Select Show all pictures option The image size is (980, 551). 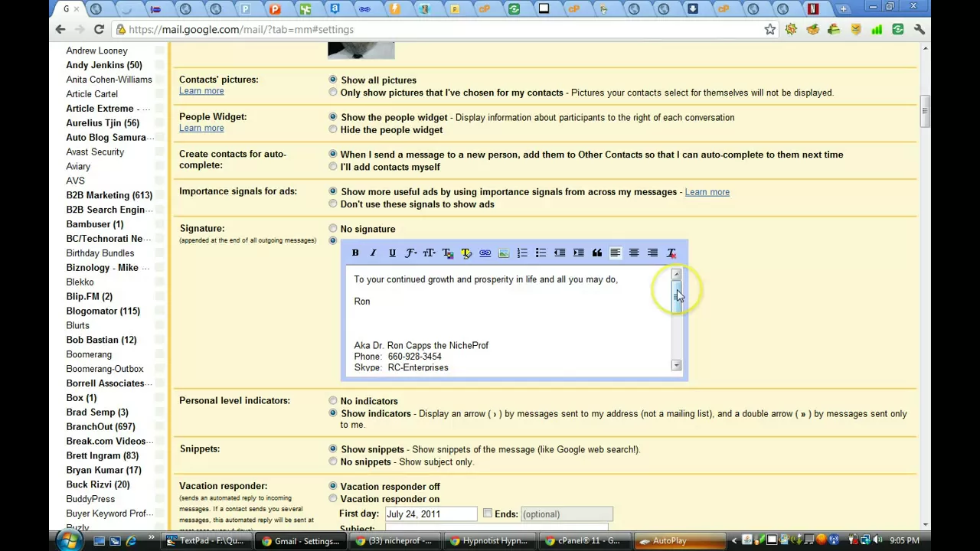pos(332,80)
